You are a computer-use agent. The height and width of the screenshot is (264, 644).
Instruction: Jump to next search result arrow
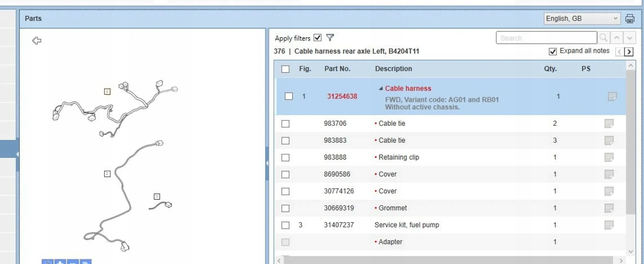pyautogui.click(x=630, y=38)
